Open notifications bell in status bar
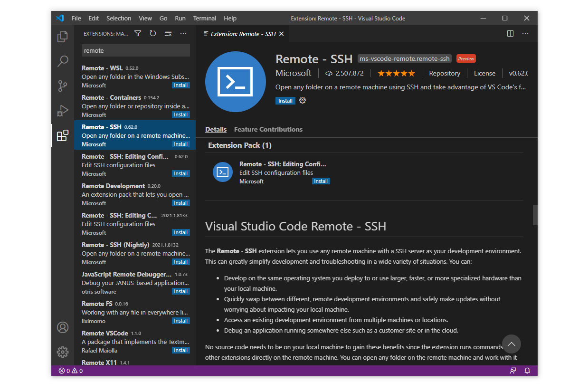 [x=527, y=371]
